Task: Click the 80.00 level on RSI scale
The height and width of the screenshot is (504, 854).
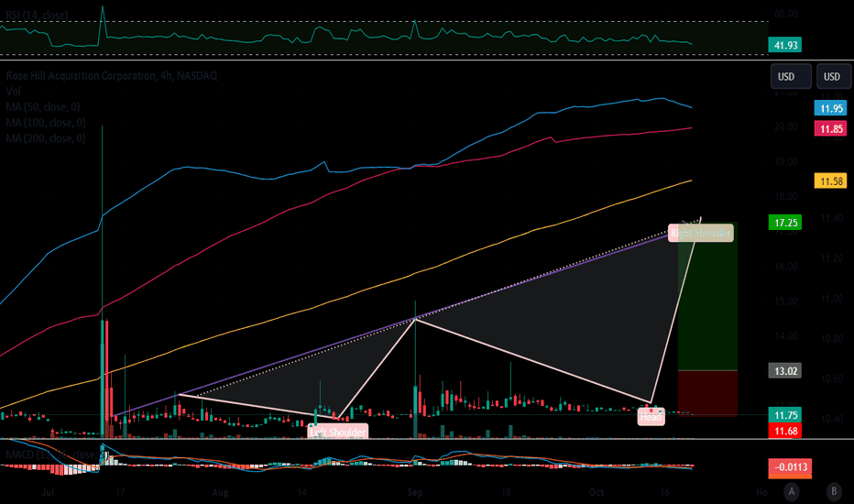Action: [x=785, y=14]
